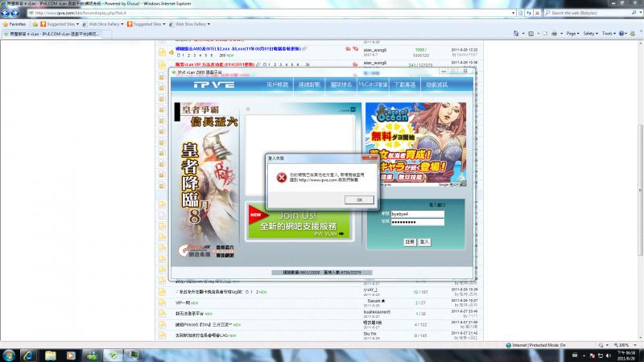Viewport: 644px width, 362px height.
Task: Click the 註冊 register button
Action: (x=410, y=241)
